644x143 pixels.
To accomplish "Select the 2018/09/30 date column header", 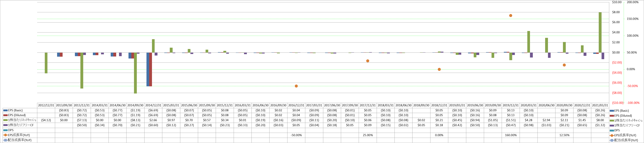I will pyautogui.click(x=421, y=105).
